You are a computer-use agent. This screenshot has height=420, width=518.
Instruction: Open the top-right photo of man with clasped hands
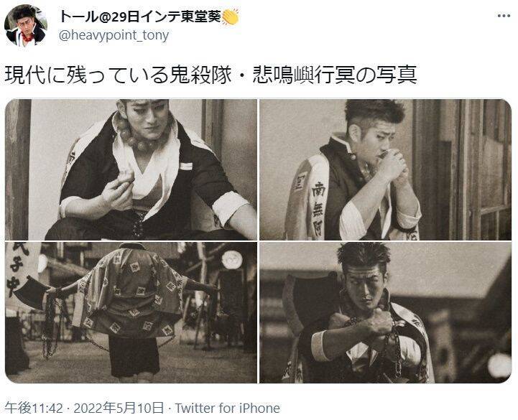pos(386,169)
